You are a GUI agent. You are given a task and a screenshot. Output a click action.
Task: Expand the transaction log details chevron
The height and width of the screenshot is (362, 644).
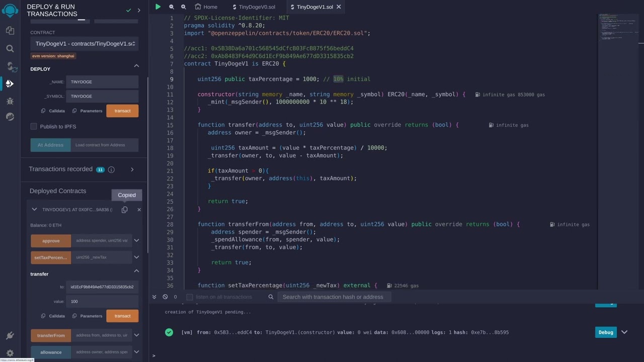624,332
